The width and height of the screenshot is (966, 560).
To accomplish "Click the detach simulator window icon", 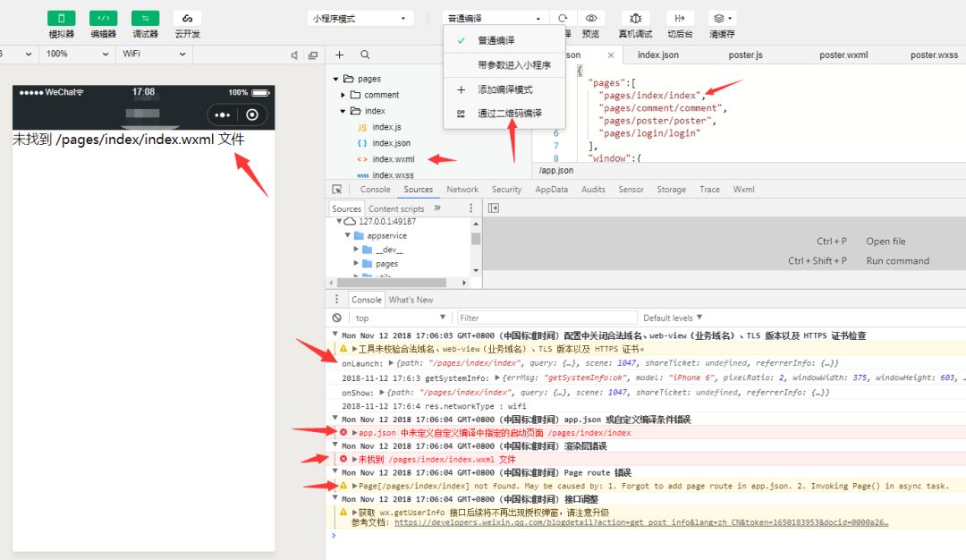I will [313, 55].
